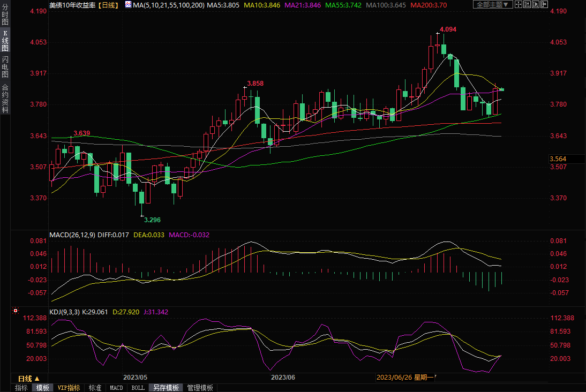The width and height of the screenshot is (586, 392).
Task: Click the 4.094 high price marker
Action: (448, 29)
